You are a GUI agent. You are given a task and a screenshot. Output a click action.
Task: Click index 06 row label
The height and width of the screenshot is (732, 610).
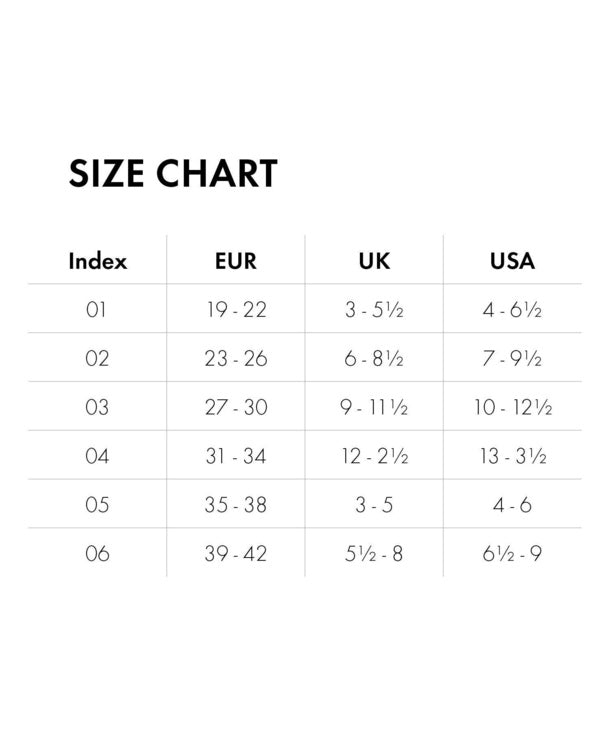pyautogui.click(x=97, y=554)
